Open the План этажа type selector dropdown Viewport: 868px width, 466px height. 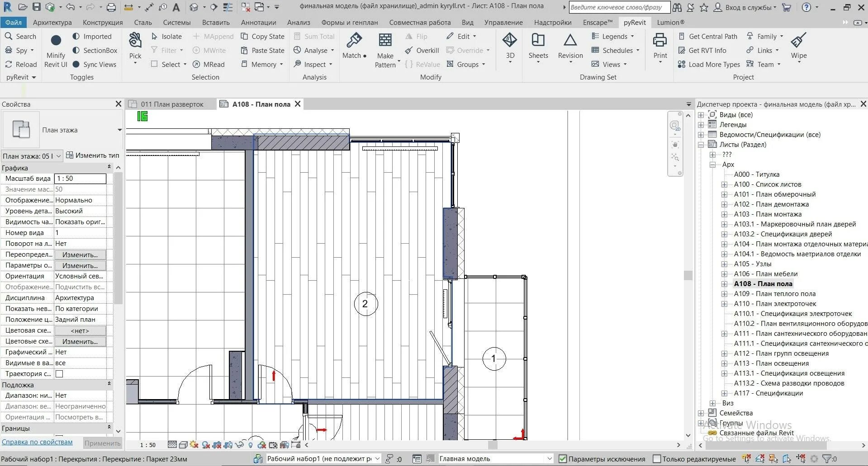[119, 130]
